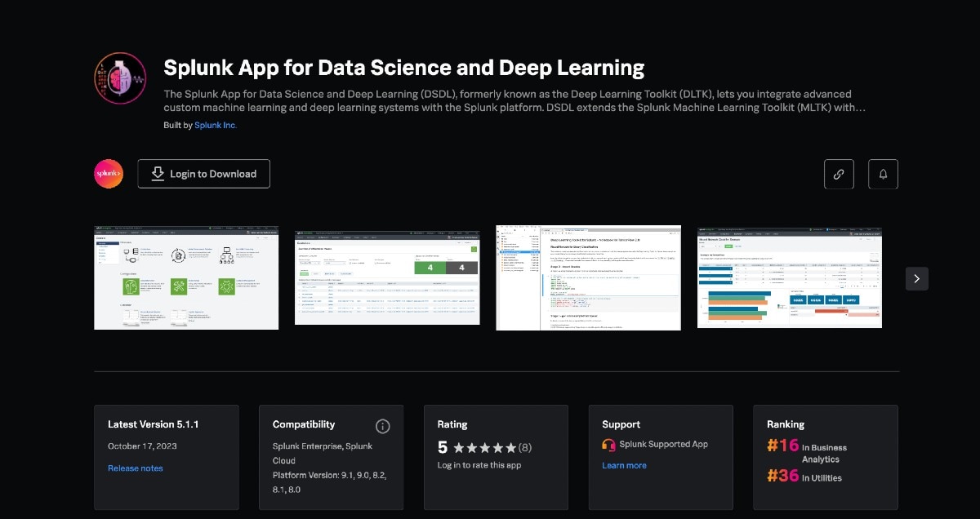Click the app title heading text
Image resolution: width=980 pixels, height=519 pixels.
tap(404, 67)
